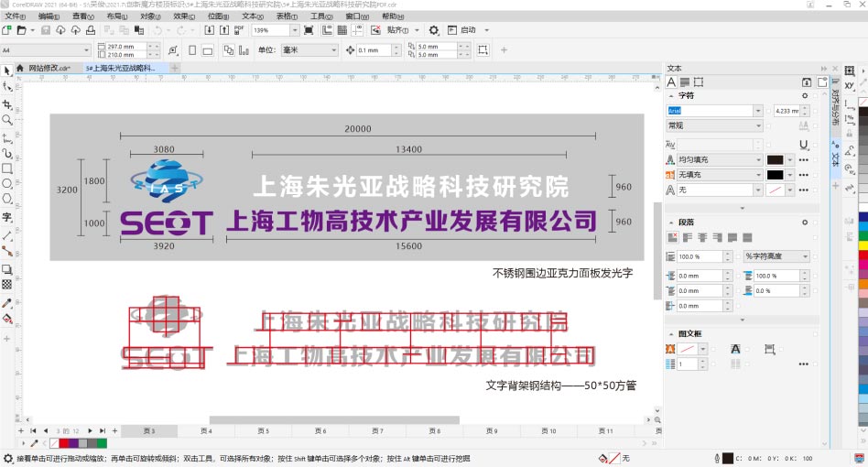The image size is (868, 467).
Task: Select the Polygon tool
Action: click(x=6, y=200)
